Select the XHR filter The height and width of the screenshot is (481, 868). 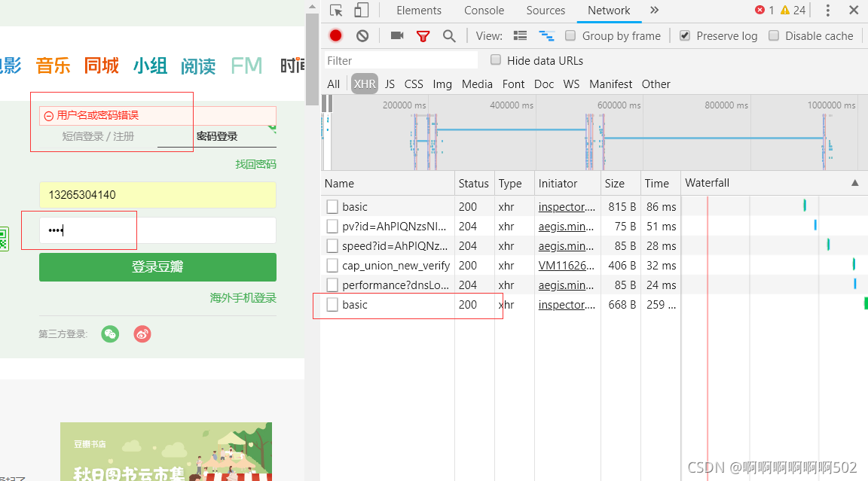[x=365, y=84]
